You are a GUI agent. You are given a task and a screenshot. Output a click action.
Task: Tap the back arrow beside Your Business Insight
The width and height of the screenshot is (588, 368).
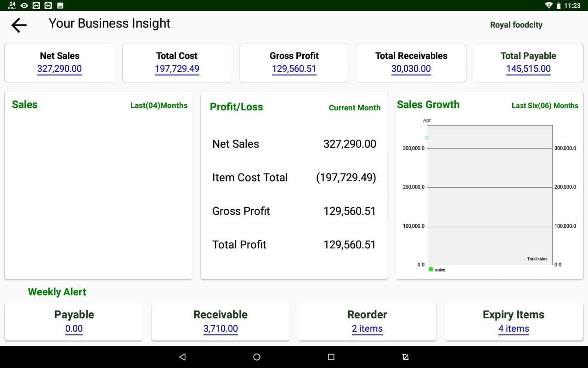tap(18, 25)
